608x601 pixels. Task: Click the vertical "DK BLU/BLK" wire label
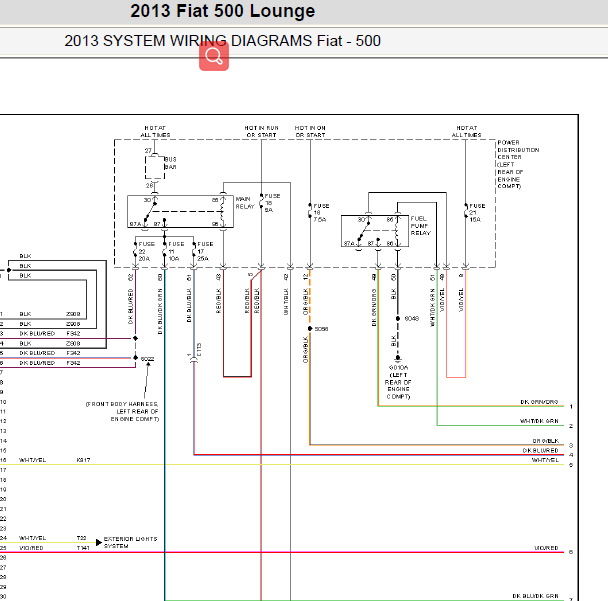tap(189, 305)
